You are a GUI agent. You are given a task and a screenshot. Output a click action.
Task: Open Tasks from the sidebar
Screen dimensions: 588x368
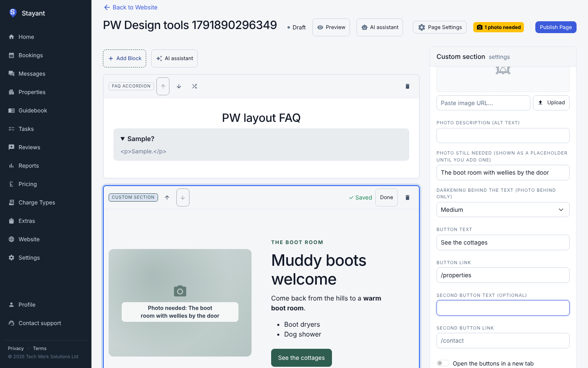46,129
